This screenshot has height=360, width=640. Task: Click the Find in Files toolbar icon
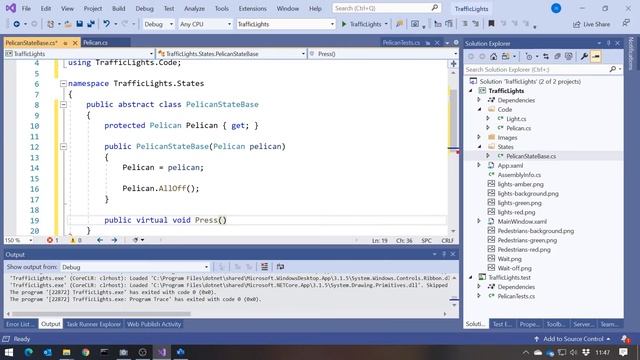coord(399,24)
